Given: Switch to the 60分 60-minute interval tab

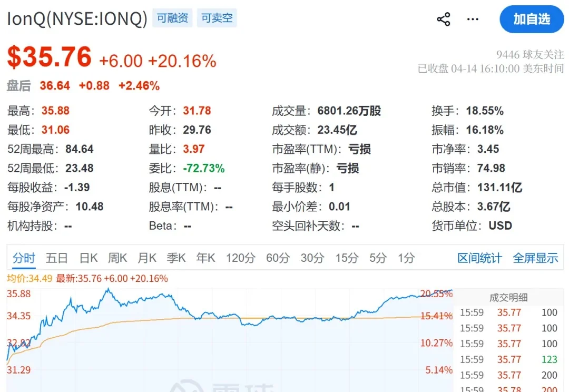Looking at the screenshot, I should click(x=278, y=258).
